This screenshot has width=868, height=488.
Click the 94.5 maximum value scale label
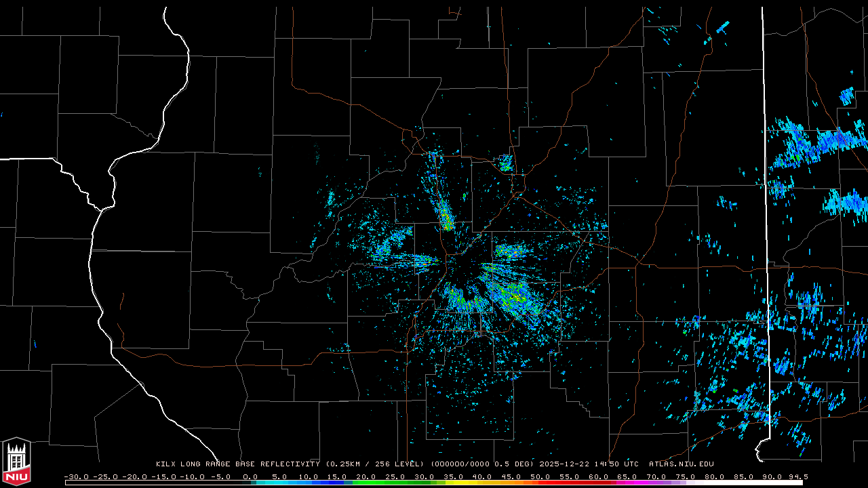coord(796,476)
